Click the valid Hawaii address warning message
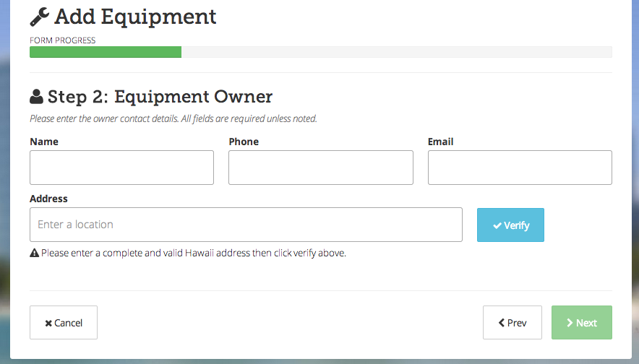This screenshot has height=364, width=639. click(x=194, y=253)
